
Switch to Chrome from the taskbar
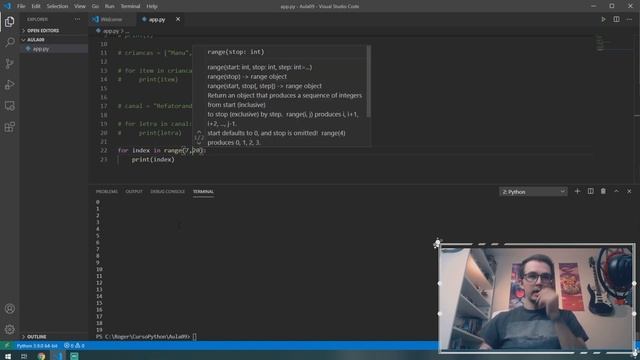(x=41, y=356)
